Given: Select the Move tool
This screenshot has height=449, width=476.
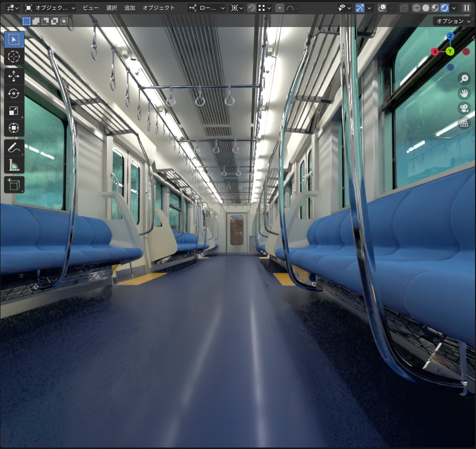Looking at the screenshot, I should coord(14,76).
